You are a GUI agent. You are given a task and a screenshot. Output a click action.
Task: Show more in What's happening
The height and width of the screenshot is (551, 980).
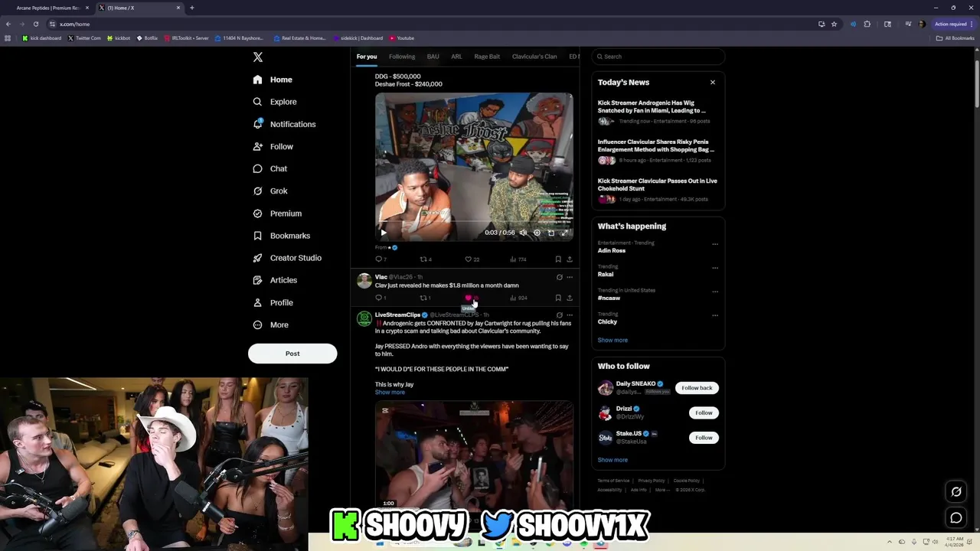[612, 340]
